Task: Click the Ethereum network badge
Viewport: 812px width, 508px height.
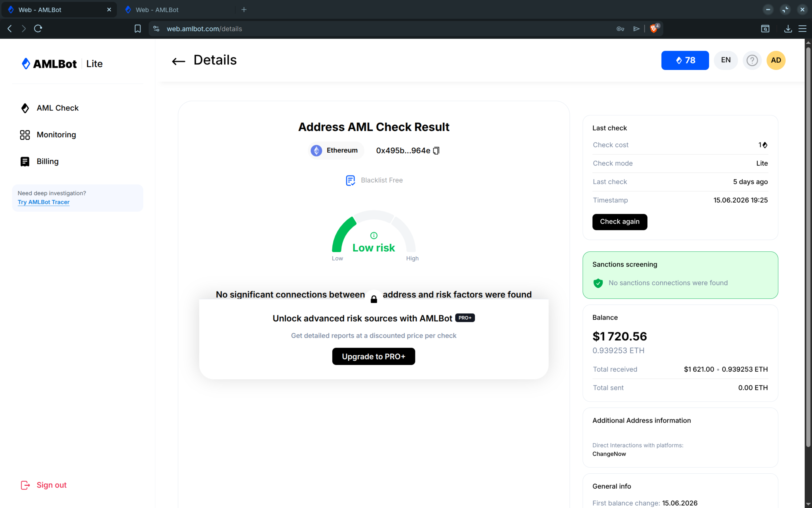Action: [335, 150]
